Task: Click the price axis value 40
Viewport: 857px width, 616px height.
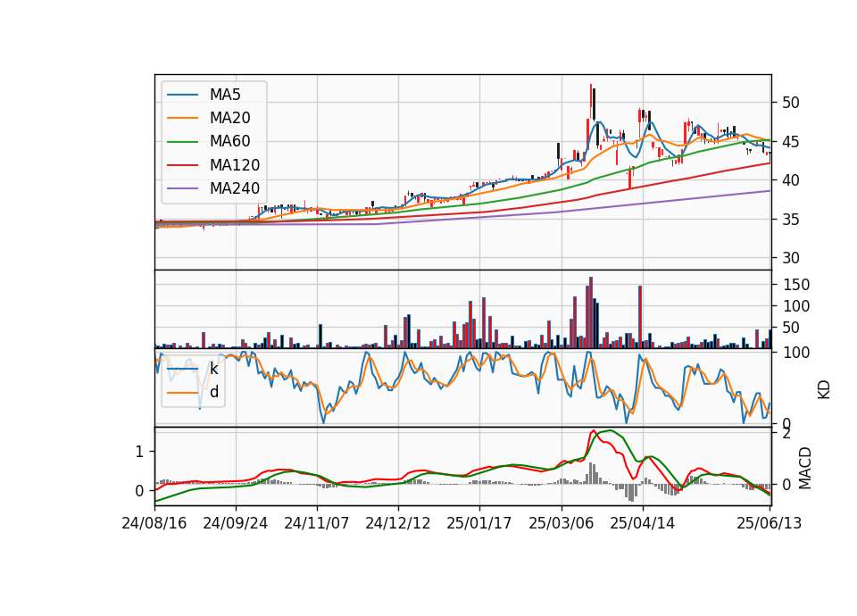Action: coord(791,180)
